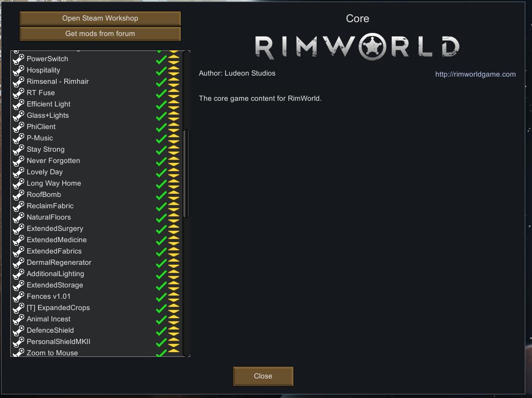Click the Steam icon beside Efficient Light

19,104
